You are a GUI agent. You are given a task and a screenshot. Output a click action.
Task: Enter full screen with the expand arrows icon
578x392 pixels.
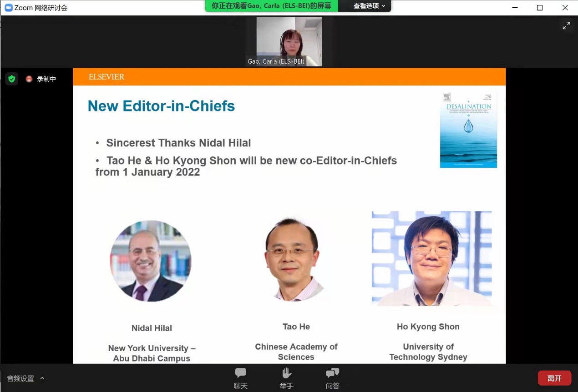tap(566, 26)
